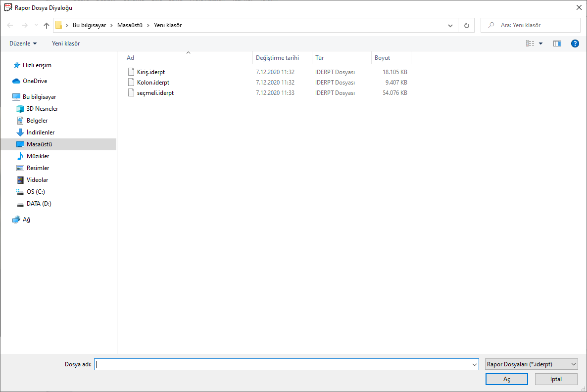
Task: Click the 9.407 KB size cell
Action: [396, 82]
